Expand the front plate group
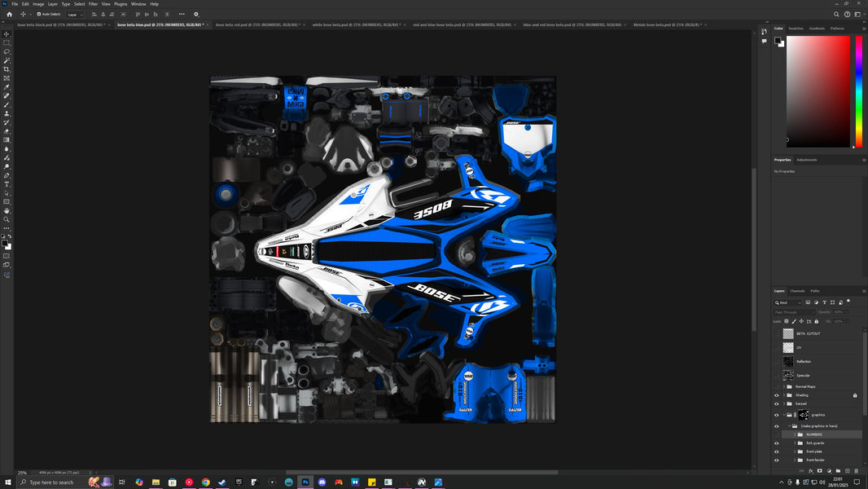 coord(795,452)
